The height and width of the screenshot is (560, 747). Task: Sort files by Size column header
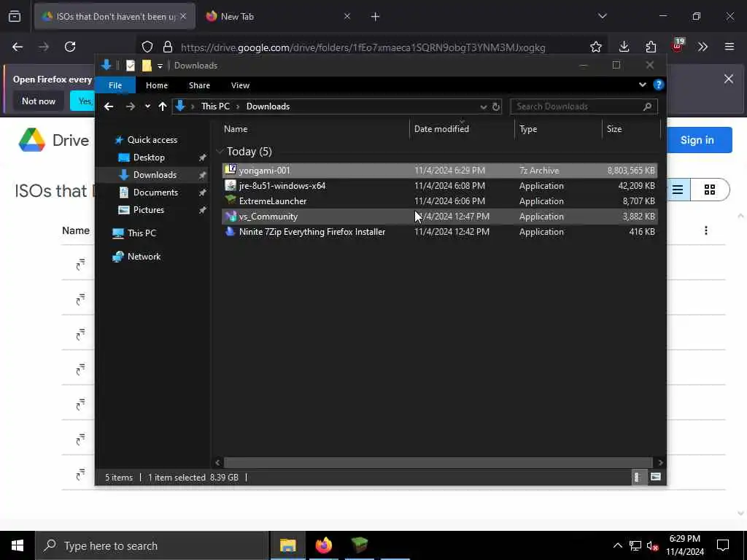614,128
